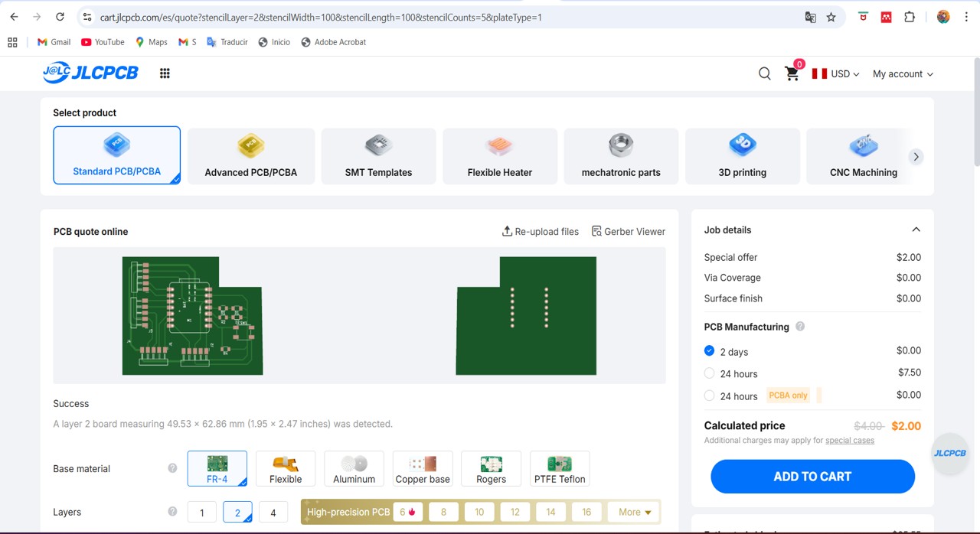The width and height of the screenshot is (980, 534).
Task: Select 4 layers
Action: pyautogui.click(x=273, y=512)
